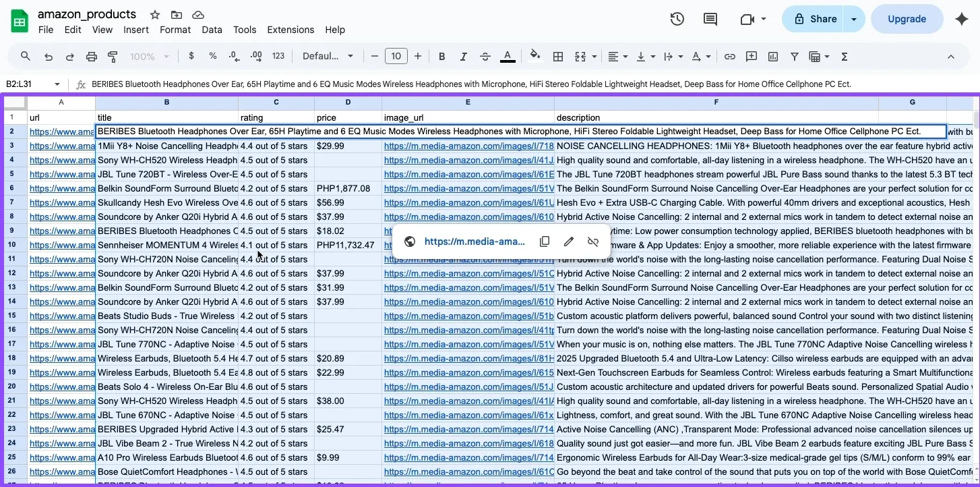This screenshot has height=487, width=980.
Task: Insert a comment on the cell
Action: 751,56
